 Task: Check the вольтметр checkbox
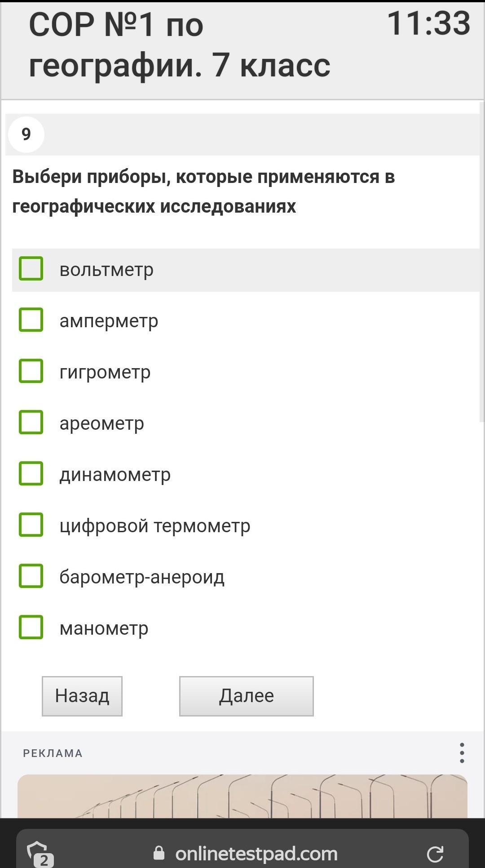point(31,269)
